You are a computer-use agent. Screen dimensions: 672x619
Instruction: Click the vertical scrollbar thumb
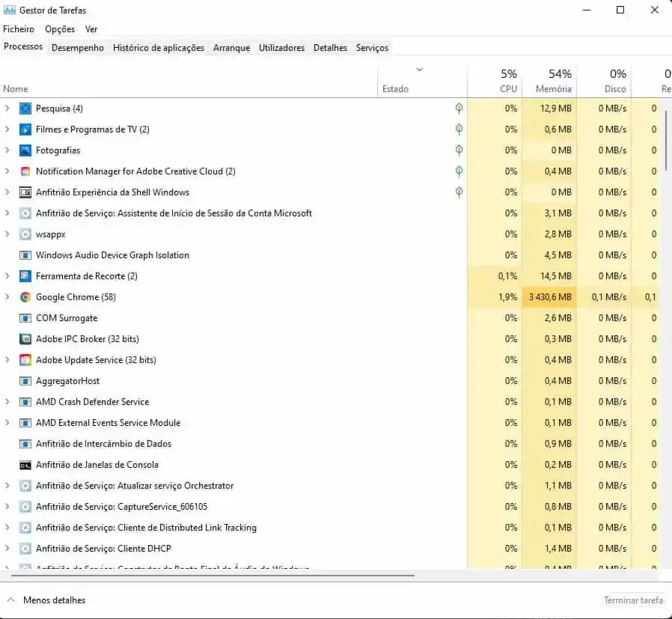[x=667, y=141]
